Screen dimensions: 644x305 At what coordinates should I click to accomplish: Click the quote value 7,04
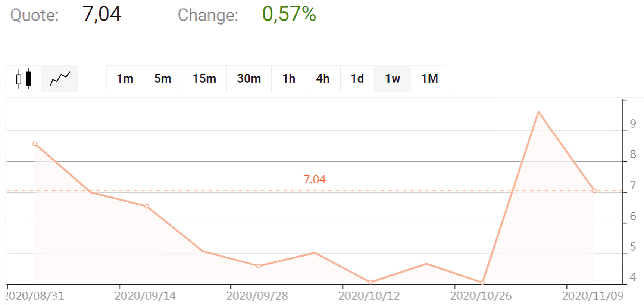coord(101,14)
